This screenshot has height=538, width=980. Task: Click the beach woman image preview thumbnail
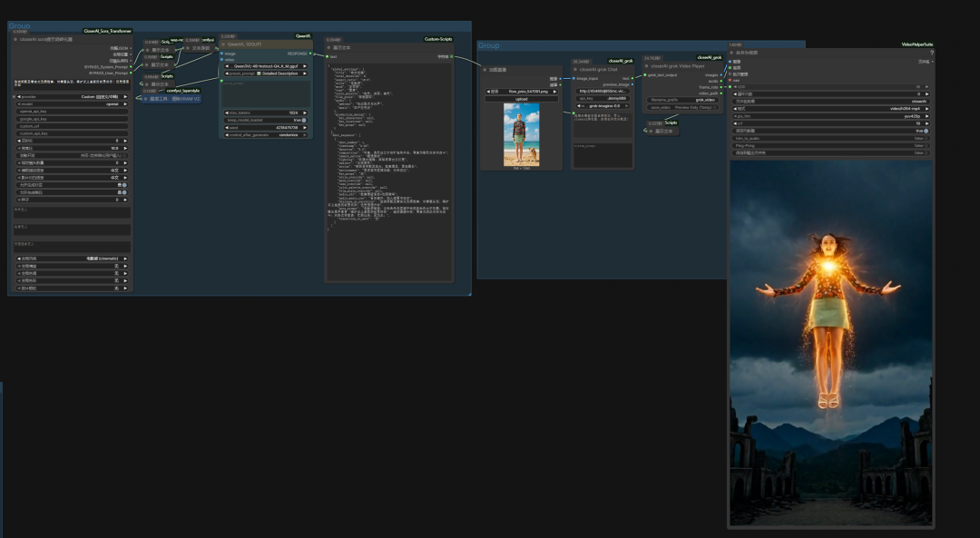coord(521,135)
